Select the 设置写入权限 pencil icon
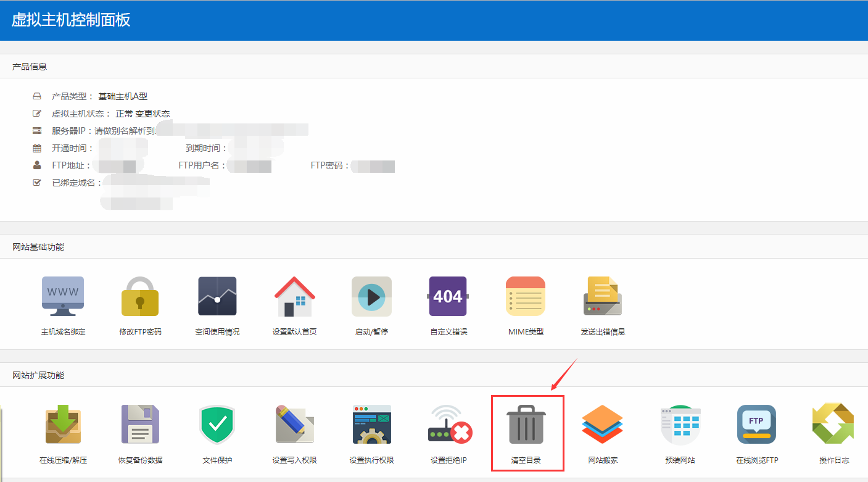 pos(294,425)
